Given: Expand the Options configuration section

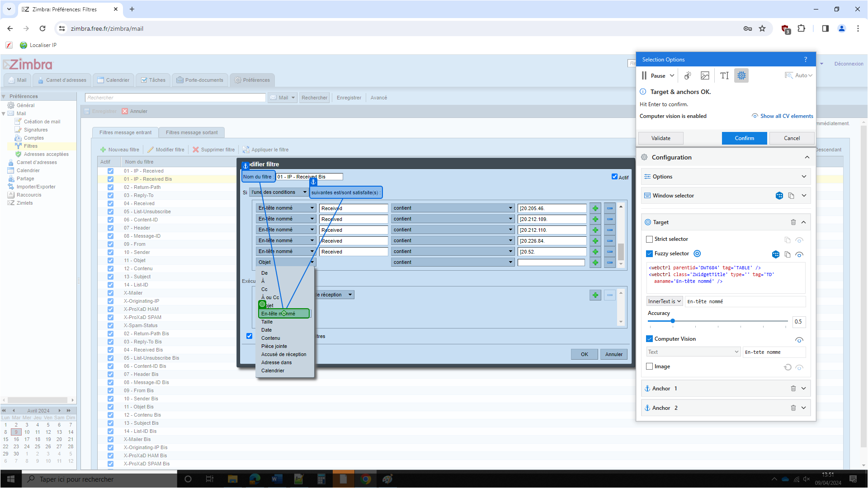Looking at the screenshot, I should pos(804,176).
